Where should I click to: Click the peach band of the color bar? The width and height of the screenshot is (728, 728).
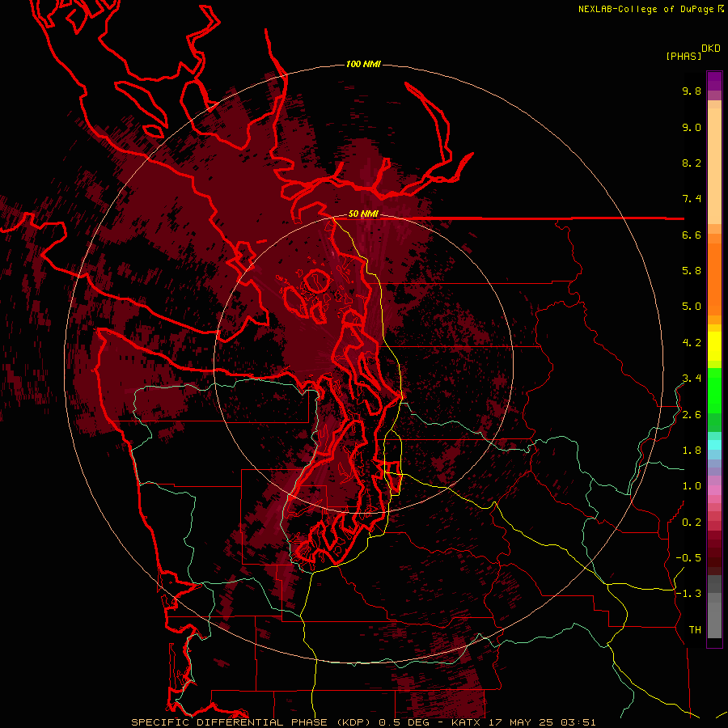[714, 165]
